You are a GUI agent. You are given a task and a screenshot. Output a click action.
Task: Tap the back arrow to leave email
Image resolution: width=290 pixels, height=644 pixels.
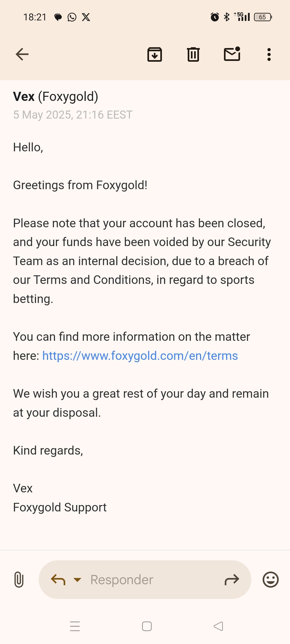[22, 54]
